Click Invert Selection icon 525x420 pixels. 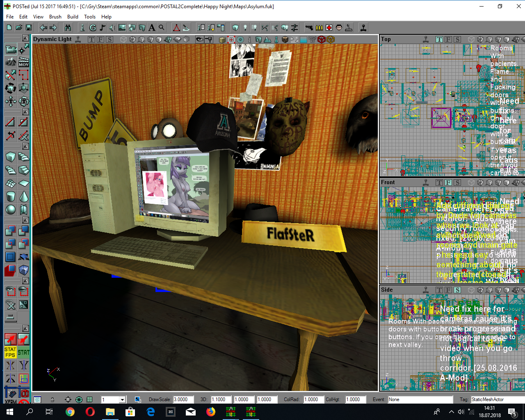click(x=24, y=305)
